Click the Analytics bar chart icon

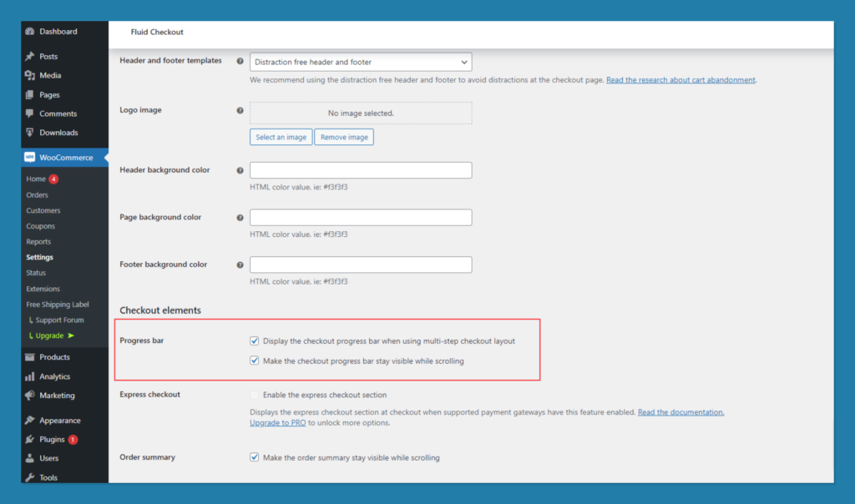pos(30,376)
